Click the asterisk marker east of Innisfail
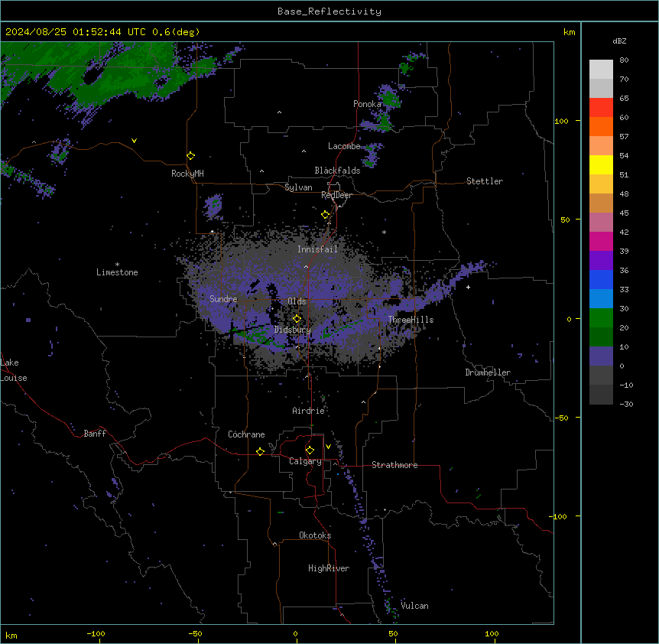Image resolution: width=659 pixels, height=644 pixels. click(384, 232)
